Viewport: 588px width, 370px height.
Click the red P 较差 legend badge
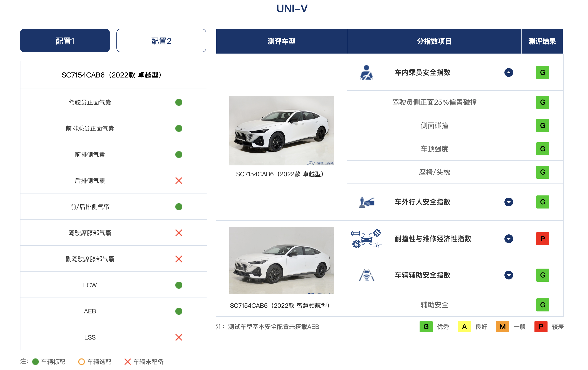coord(541,327)
